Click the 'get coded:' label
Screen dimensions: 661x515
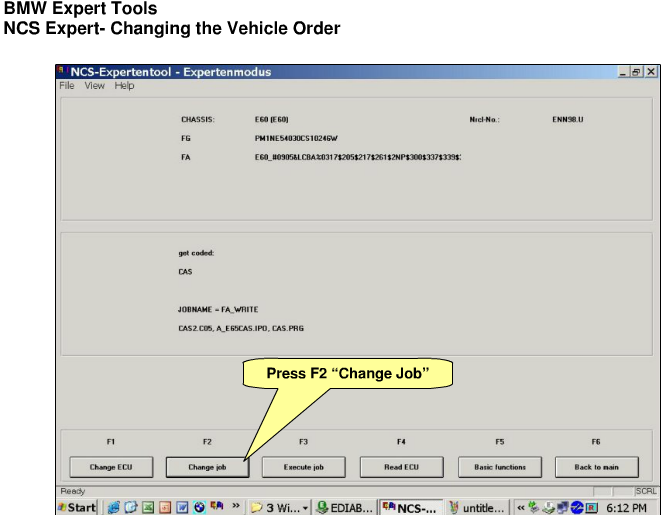(x=196, y=253)
